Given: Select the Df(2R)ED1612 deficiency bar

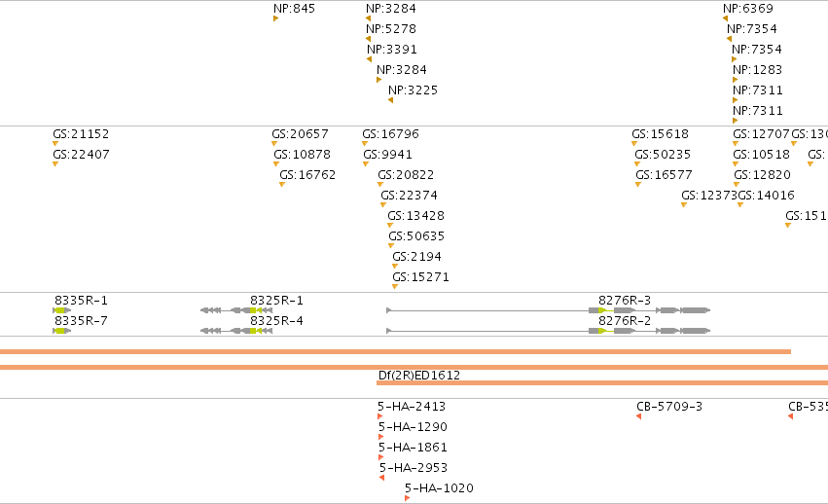Looking at the screenshot, I should click(x=602, y=383).
